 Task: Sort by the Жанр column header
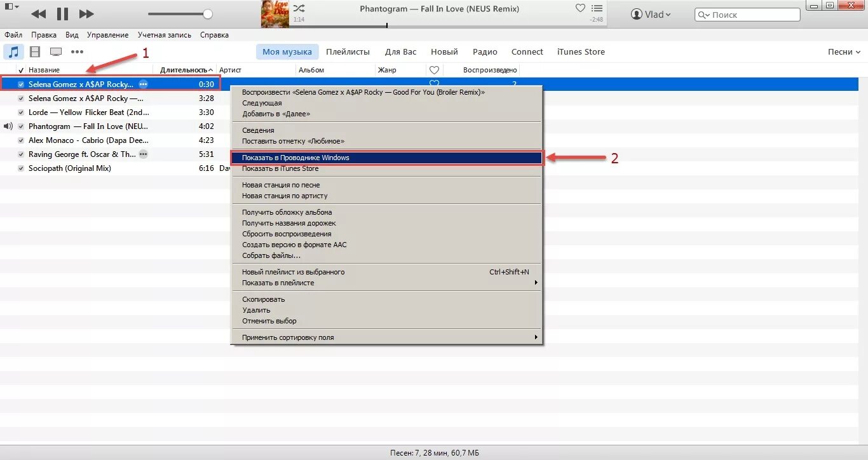(x=387, y=70)
